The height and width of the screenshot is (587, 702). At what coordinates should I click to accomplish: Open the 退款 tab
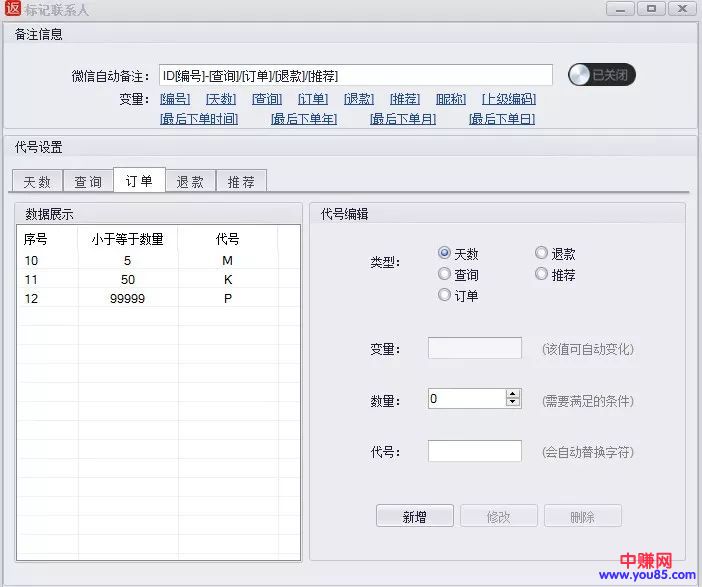pos(190,181)
